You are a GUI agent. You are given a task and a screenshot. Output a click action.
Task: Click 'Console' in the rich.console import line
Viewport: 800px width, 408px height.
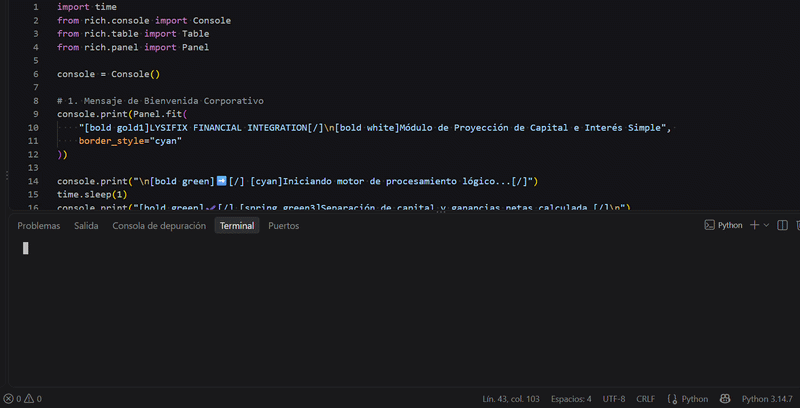[212, 21]
